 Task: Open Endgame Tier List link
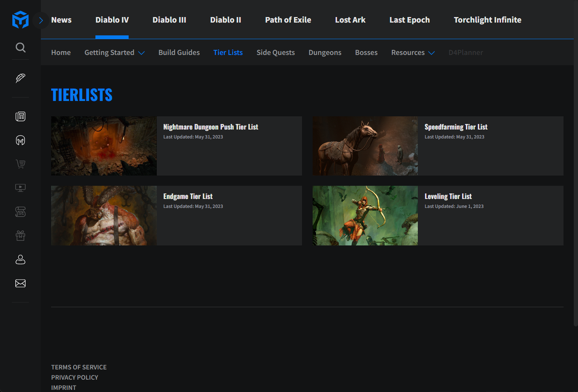(188, 196)
